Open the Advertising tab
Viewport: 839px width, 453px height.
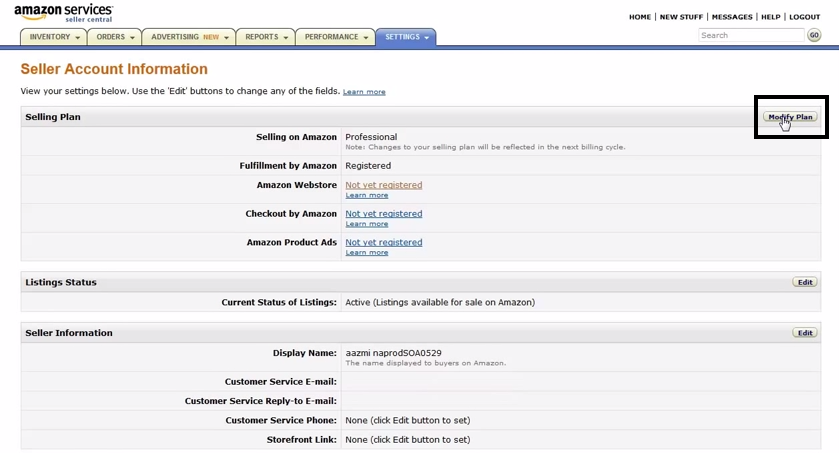pos(189,37)
